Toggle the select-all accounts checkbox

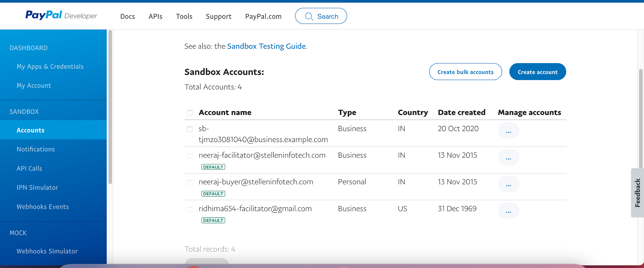point(190,113)
